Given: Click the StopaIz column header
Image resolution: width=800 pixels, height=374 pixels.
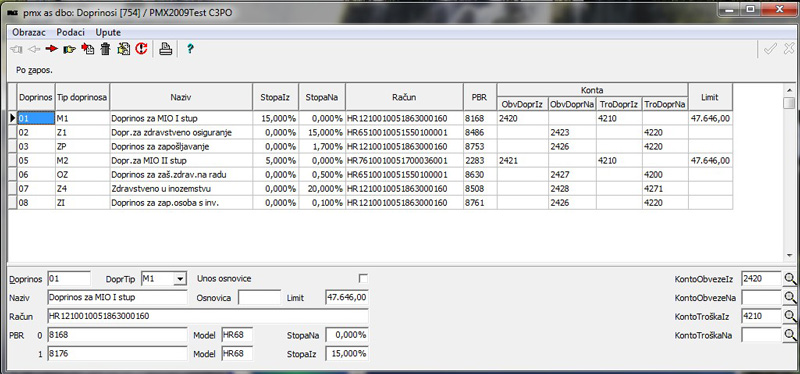Looking at the screenshot, I should coord(276,97).
